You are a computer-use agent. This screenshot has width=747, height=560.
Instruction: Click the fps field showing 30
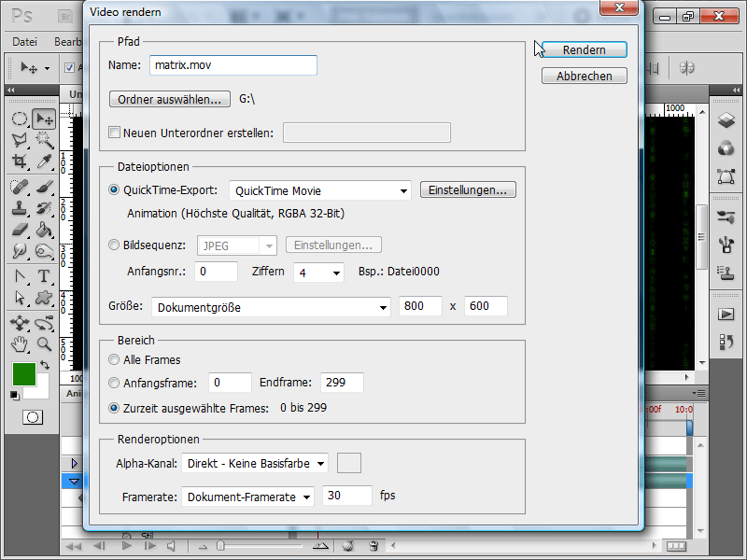(346, 496)
